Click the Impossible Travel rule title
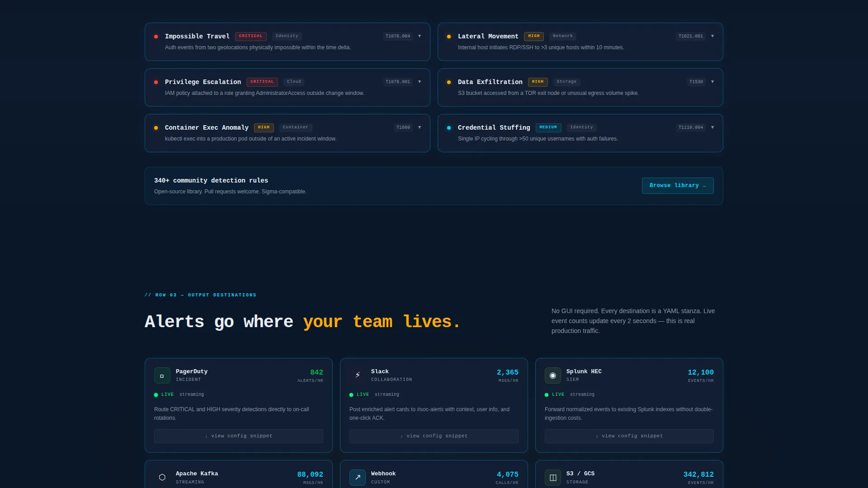 point(197,37)
